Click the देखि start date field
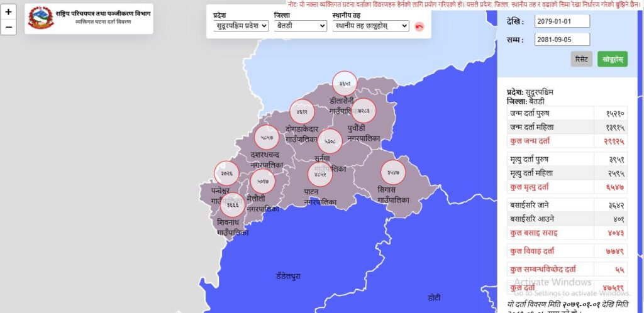This screenshot has width=644, height=313. 562,21
